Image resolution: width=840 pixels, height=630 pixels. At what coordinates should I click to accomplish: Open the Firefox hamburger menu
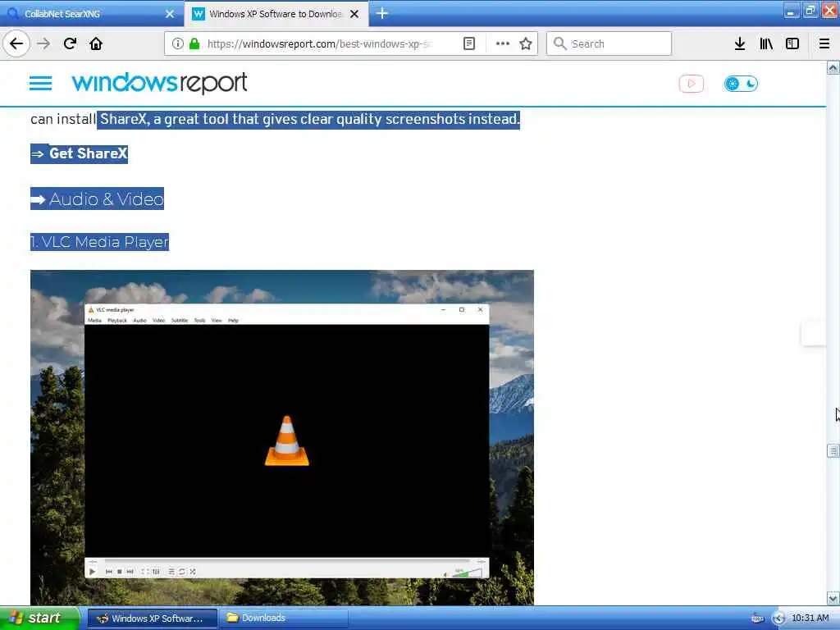[x=824, y=43]
